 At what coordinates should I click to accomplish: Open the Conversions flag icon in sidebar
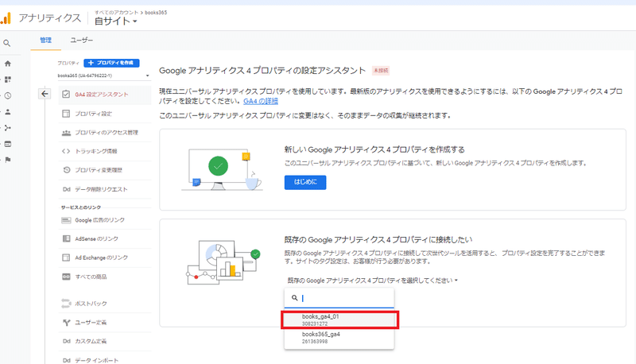coord(7,159)
